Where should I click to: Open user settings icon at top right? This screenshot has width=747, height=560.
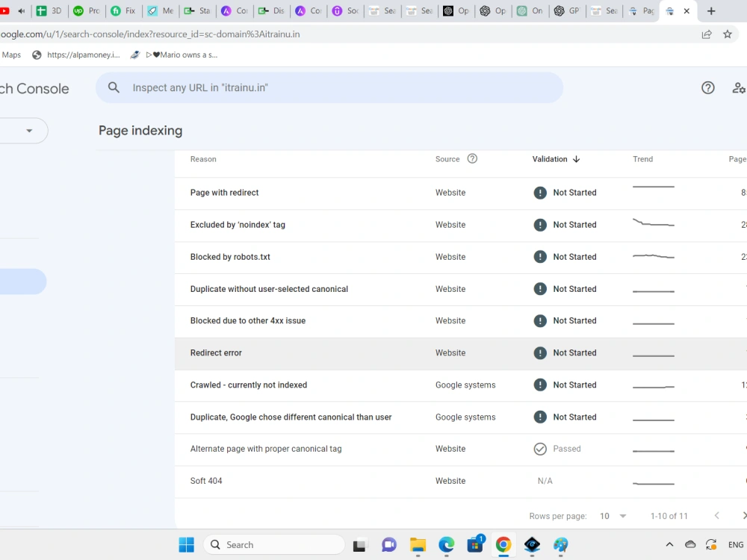pos(739,87)
